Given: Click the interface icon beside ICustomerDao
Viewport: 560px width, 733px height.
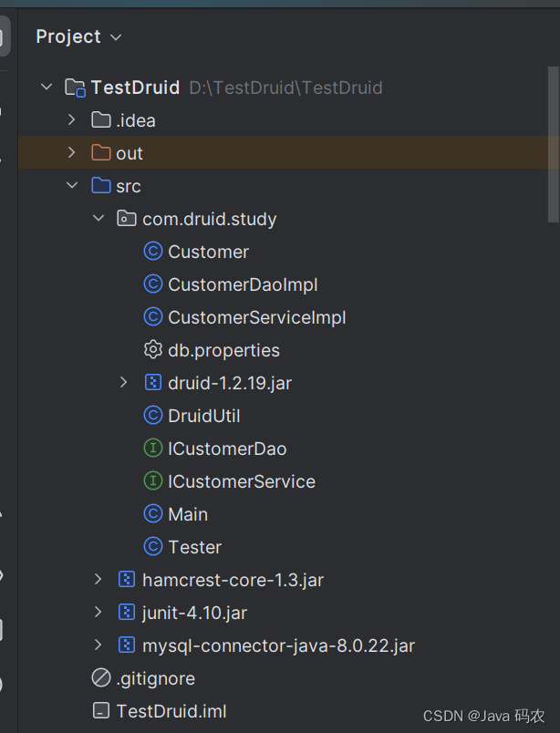Looking at the screenshot, I should pos(152,448).
